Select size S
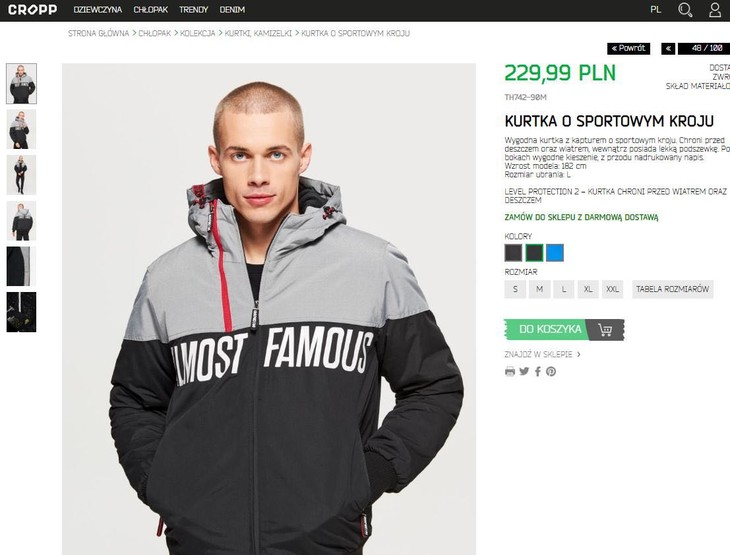 pos(515,289)
